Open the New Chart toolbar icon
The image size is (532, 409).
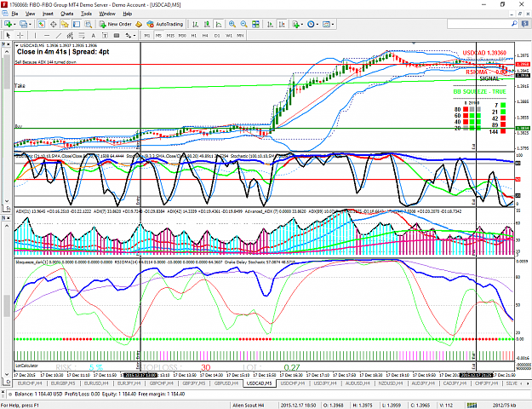(8, 24)
